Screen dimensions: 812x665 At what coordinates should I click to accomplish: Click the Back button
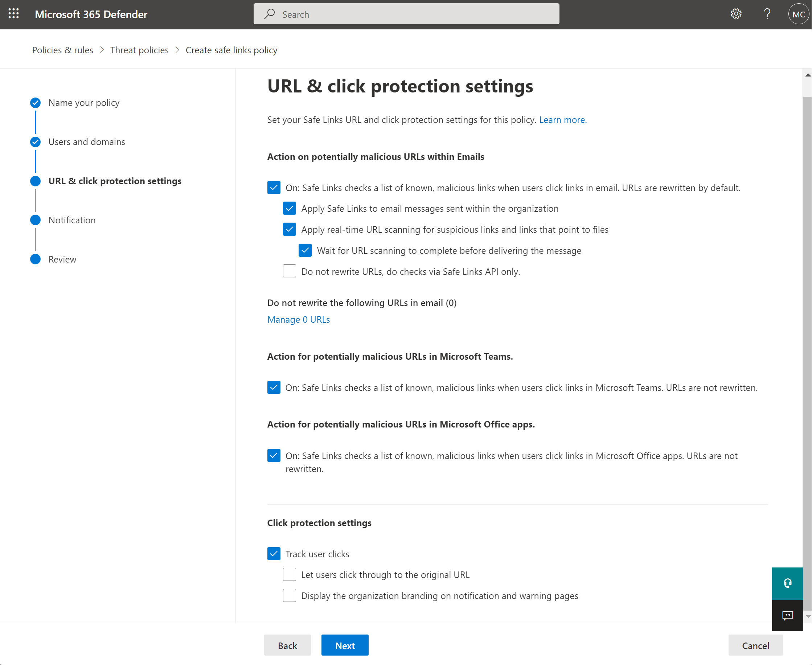click(287, 645)
